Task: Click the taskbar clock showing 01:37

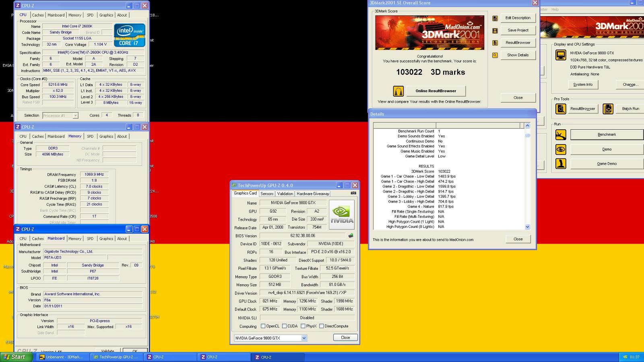Action: (x=634, y=357)
